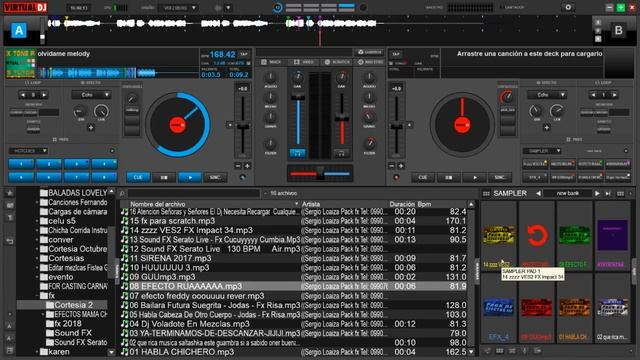The image size is (640, 360).
Task: Expand the 'evento' folder in the tree
Action: coord(37,277)
